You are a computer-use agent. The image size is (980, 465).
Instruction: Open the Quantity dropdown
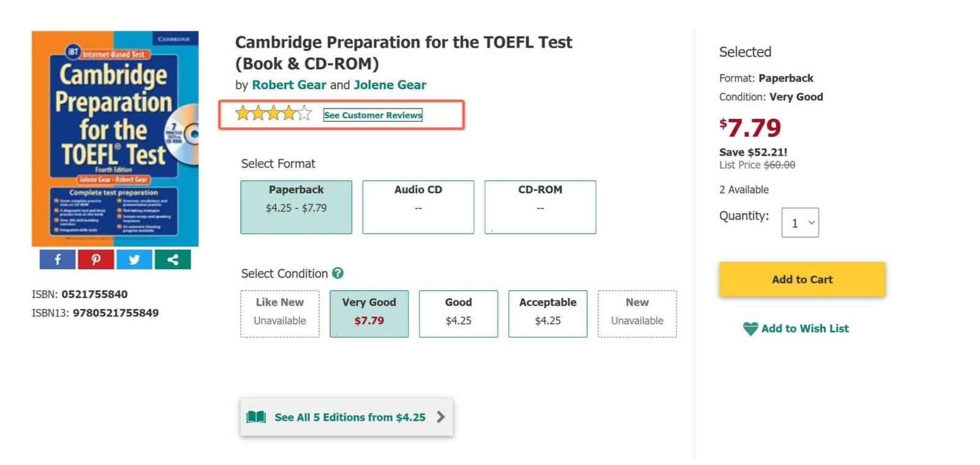click(800, 223)
